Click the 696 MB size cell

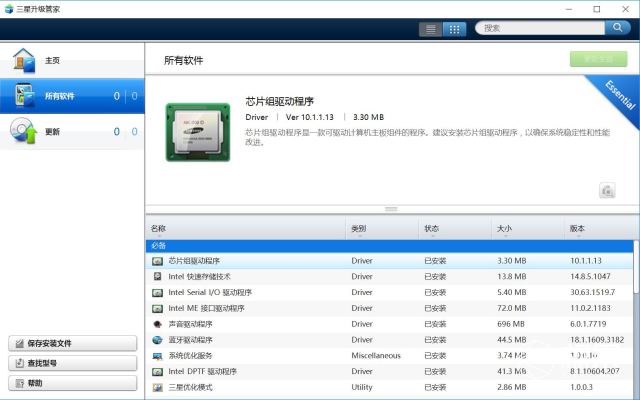click(x=511, y=324)
